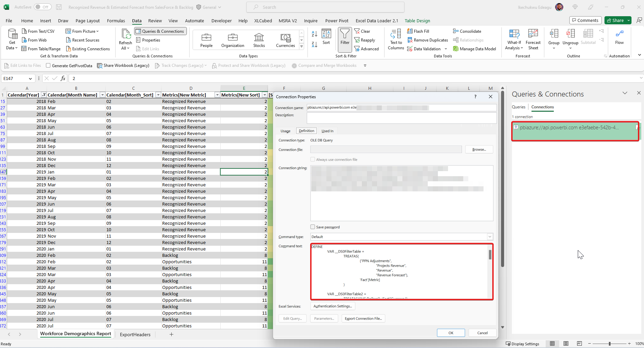644x348 pixels.
Task: Open the Get Data menu
Action: tap(12, 40)
